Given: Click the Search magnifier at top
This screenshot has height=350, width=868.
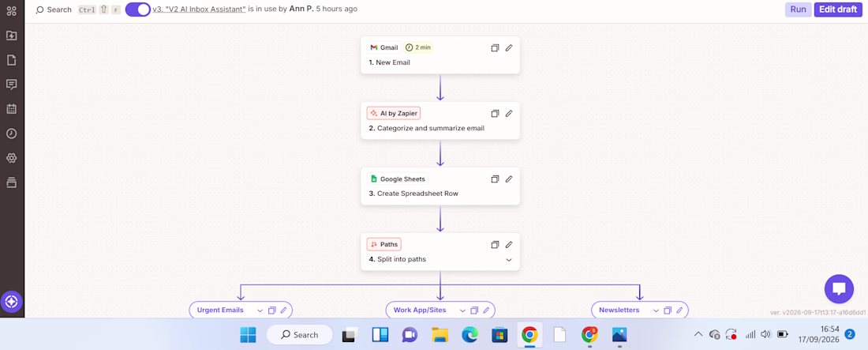Looking at the screenshot, I should (x=40, y=9).
